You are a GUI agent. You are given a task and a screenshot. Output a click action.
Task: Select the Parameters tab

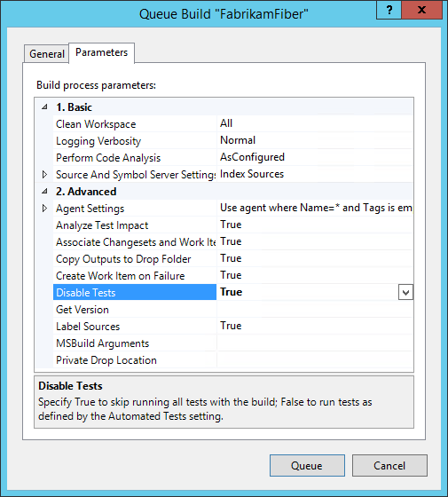pyautogui.click(x=101, y=52)
